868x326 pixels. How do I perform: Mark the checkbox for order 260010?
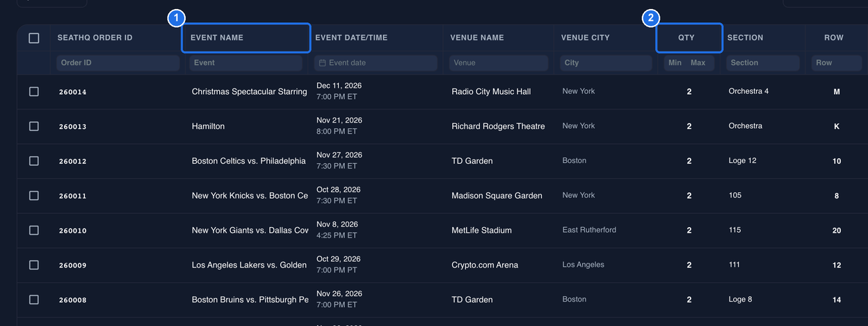tap(34, 230)
